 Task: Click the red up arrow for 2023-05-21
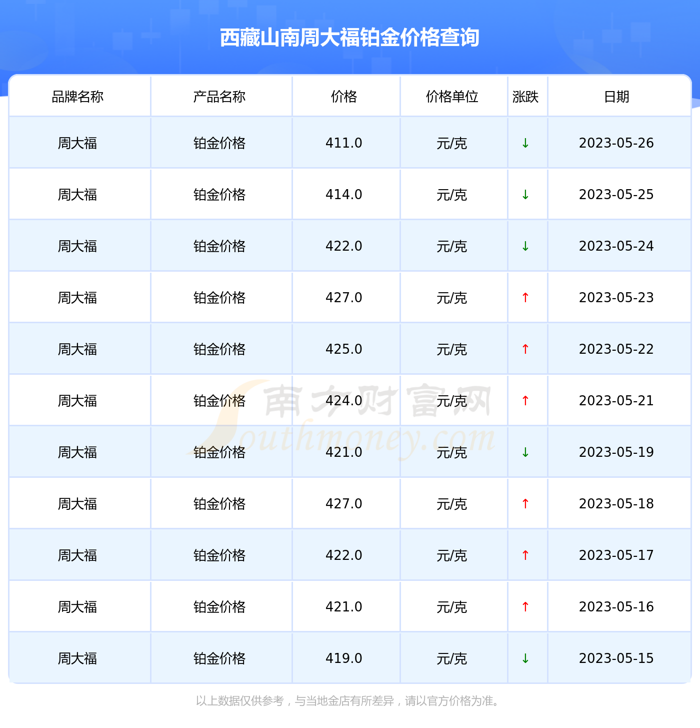525,401
